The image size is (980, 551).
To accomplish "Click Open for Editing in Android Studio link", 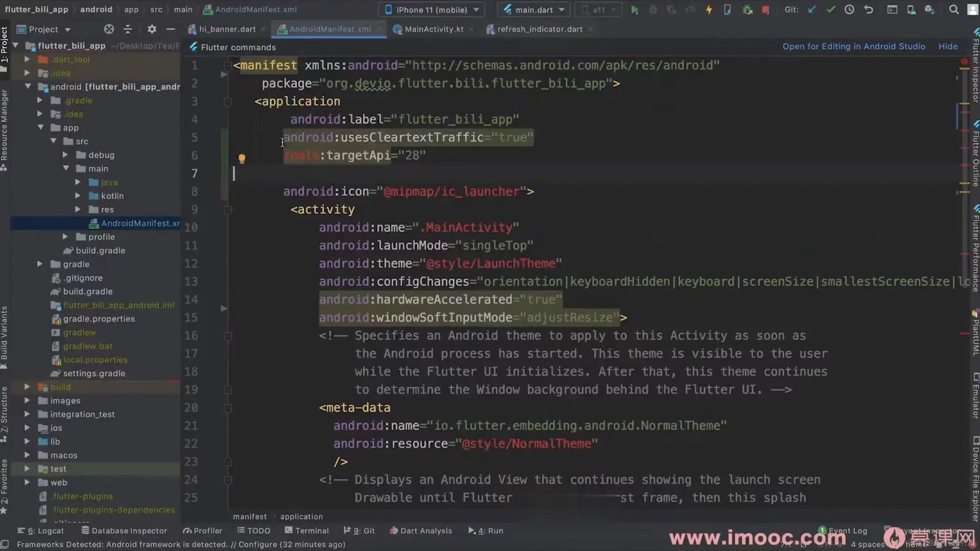I will 854,47.
